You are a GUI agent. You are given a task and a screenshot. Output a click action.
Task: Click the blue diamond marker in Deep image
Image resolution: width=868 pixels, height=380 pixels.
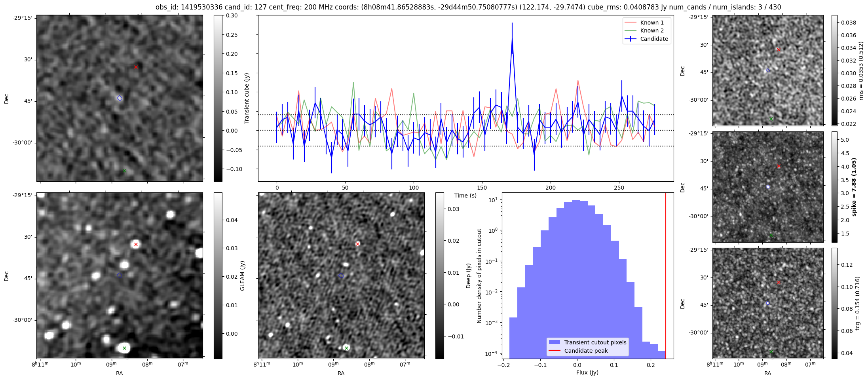(x=341, y=275)
